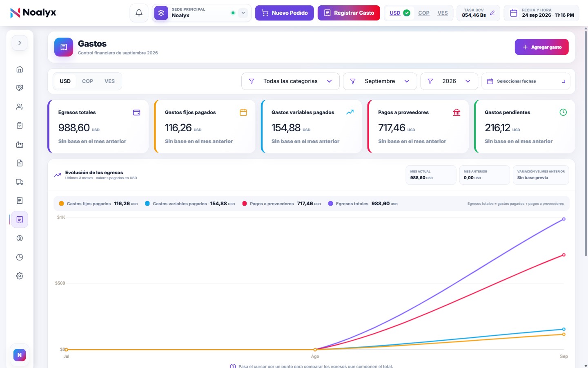Click the home icon in sidebar
This screenshot has width=588, height=368.
point(20,69)
